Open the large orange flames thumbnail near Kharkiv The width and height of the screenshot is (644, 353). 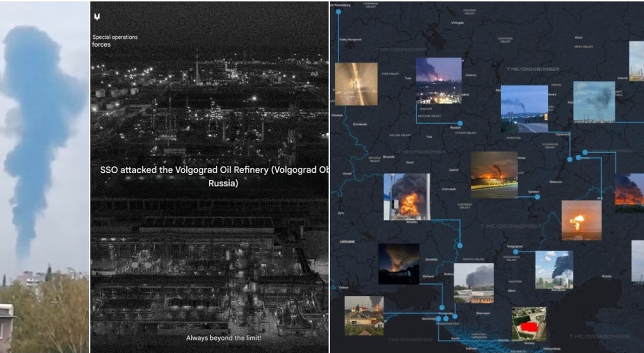click(407, 197)
